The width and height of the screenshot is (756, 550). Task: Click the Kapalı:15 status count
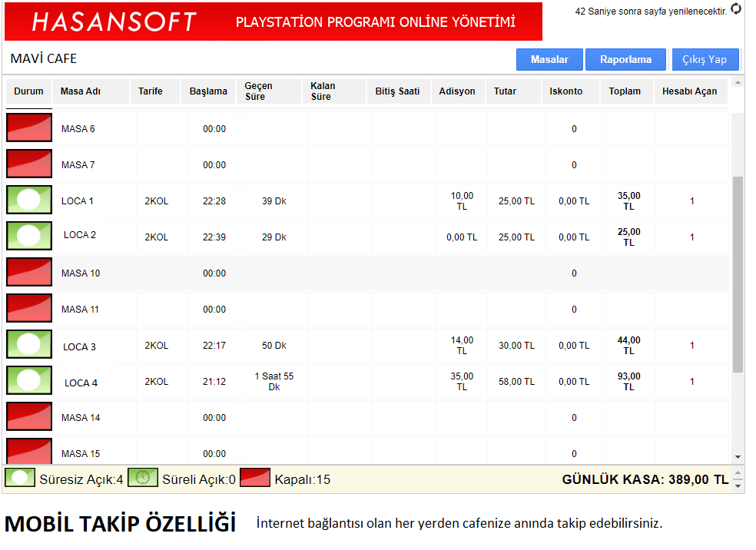[302, 479]
